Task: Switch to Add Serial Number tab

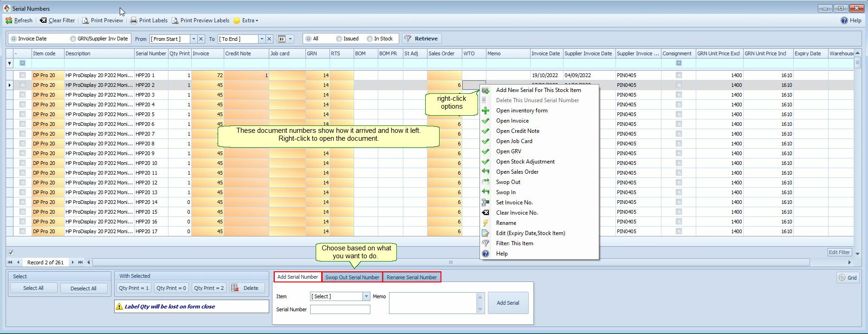Action: (x=298, y=277)
